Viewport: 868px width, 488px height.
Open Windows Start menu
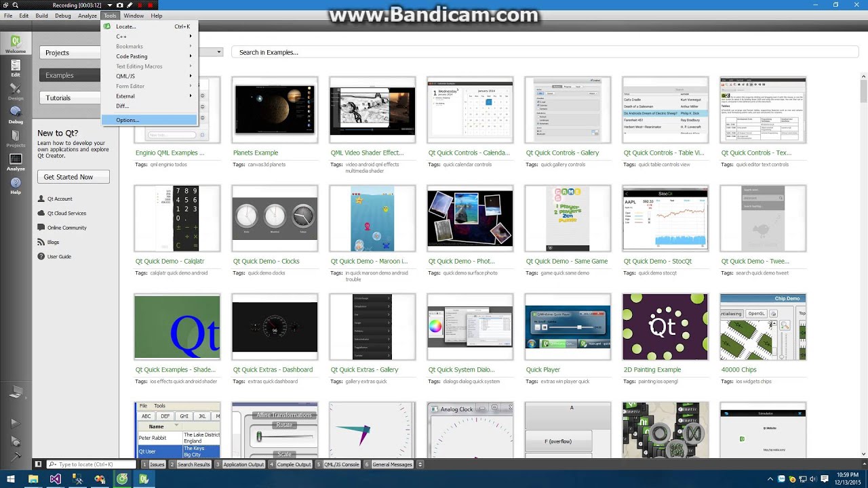point(10,479)
